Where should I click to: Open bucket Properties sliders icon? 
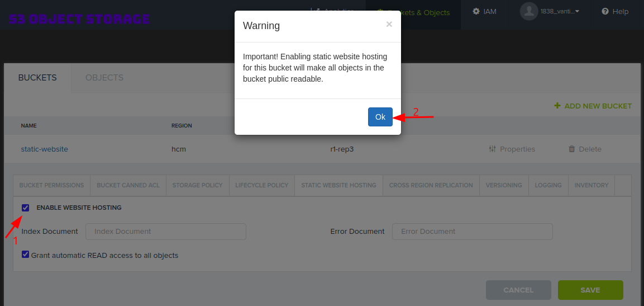tap(492, 149)
